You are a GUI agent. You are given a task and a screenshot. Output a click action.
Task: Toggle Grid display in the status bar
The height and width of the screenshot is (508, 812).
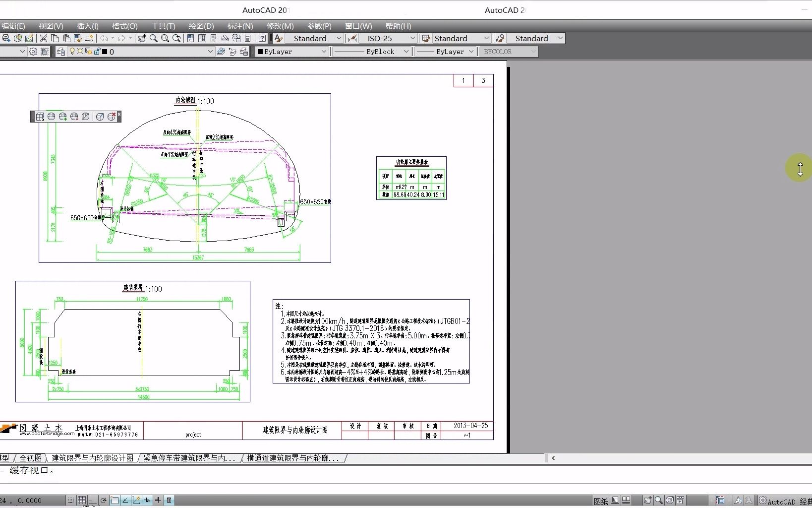81,500
